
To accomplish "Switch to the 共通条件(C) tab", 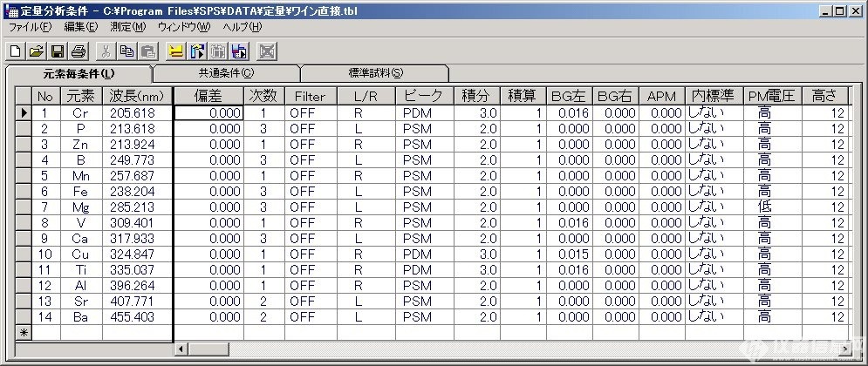I will [x=226, y=73].
